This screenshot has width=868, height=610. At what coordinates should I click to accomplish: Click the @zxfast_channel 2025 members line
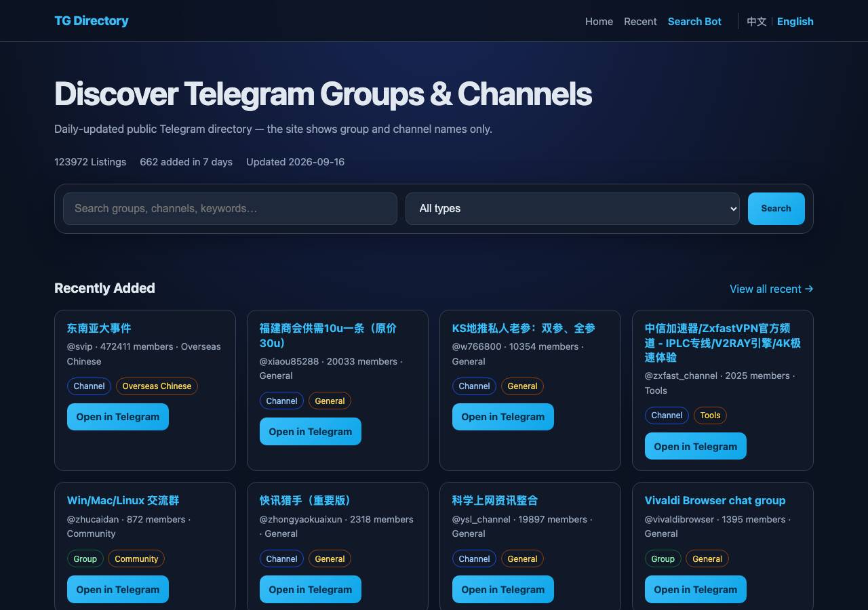(720, 383)
